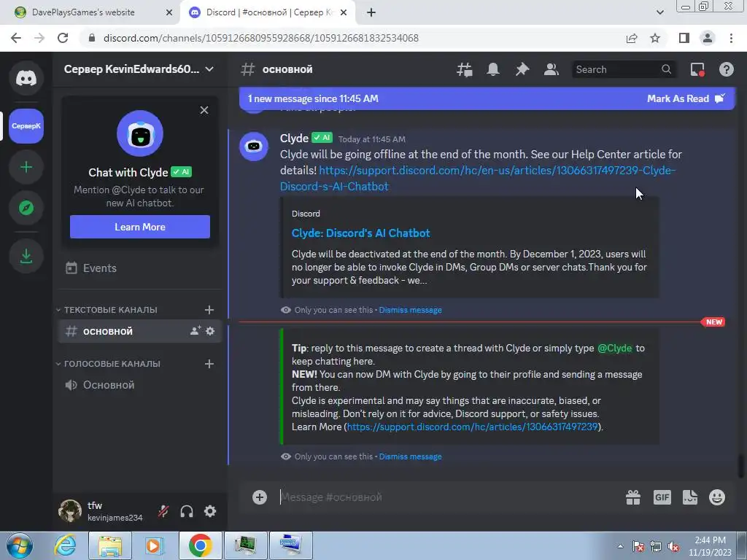This screenshot has height=560, width=747.
Task: Share this page icon in address bar
Action: 632,38
